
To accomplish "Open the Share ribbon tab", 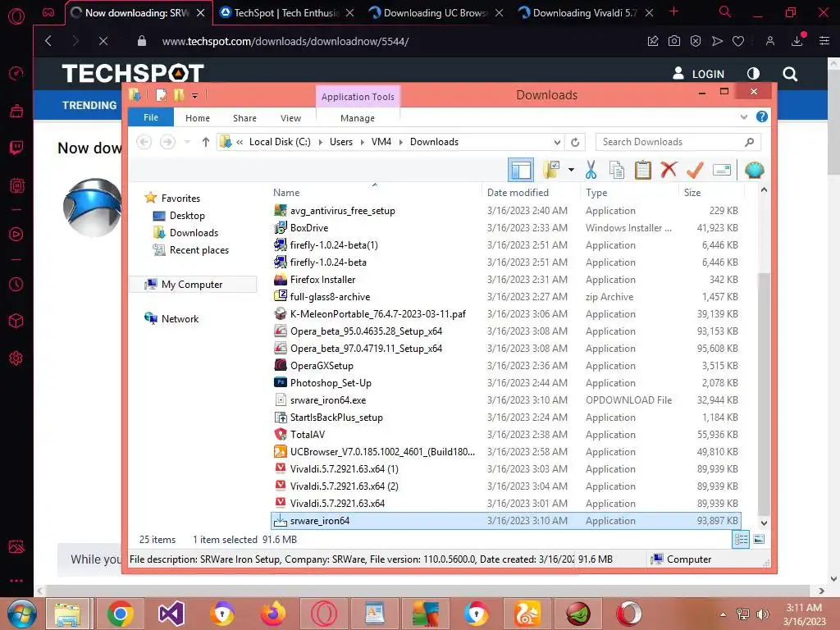I will [x=244, y=118].
